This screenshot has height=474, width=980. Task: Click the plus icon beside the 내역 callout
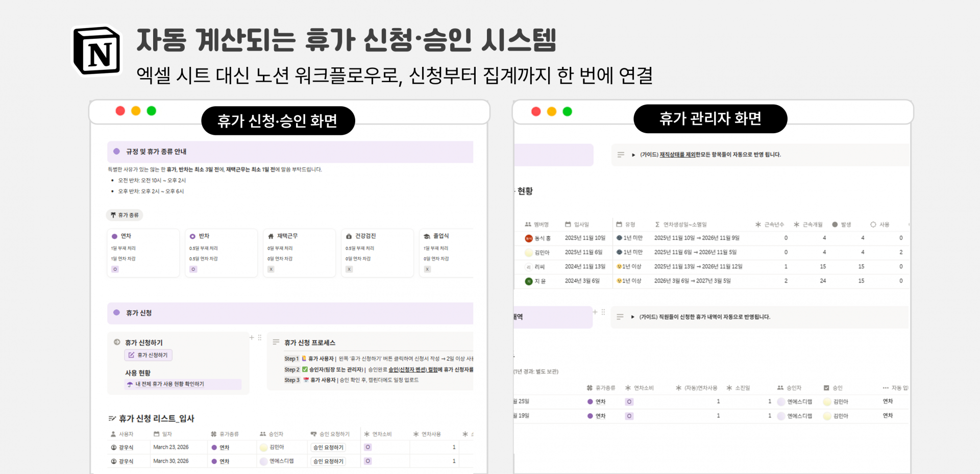click(595, 312)
